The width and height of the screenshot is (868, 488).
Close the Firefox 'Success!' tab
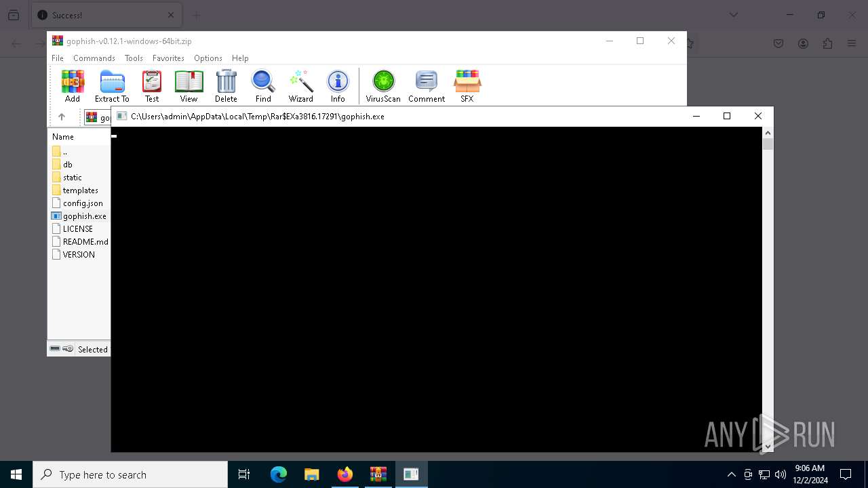pos(171,15)
